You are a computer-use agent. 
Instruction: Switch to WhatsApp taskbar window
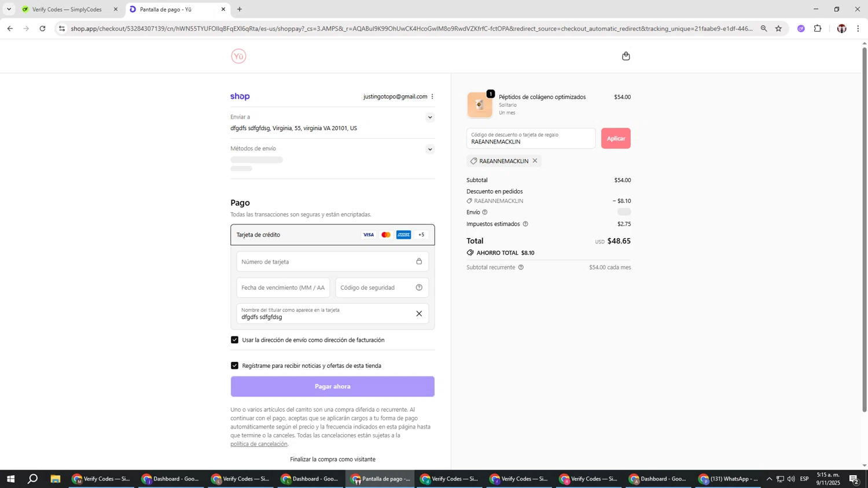729,479
